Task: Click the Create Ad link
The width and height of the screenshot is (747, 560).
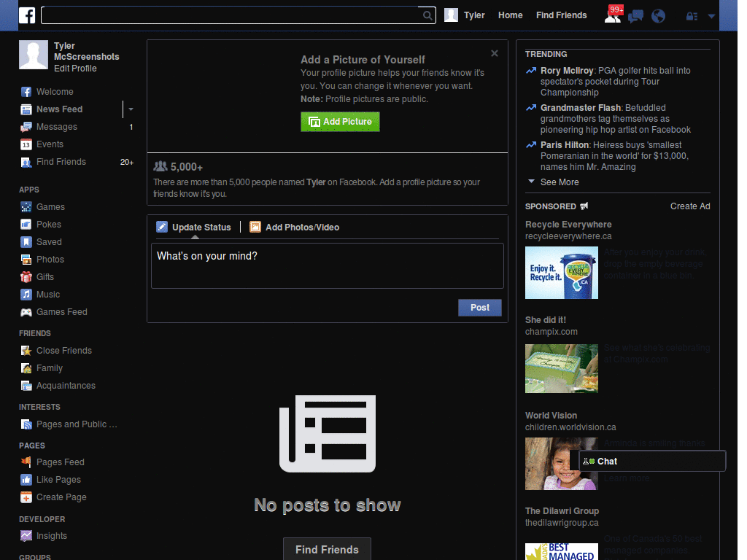Action: (690, 206)
